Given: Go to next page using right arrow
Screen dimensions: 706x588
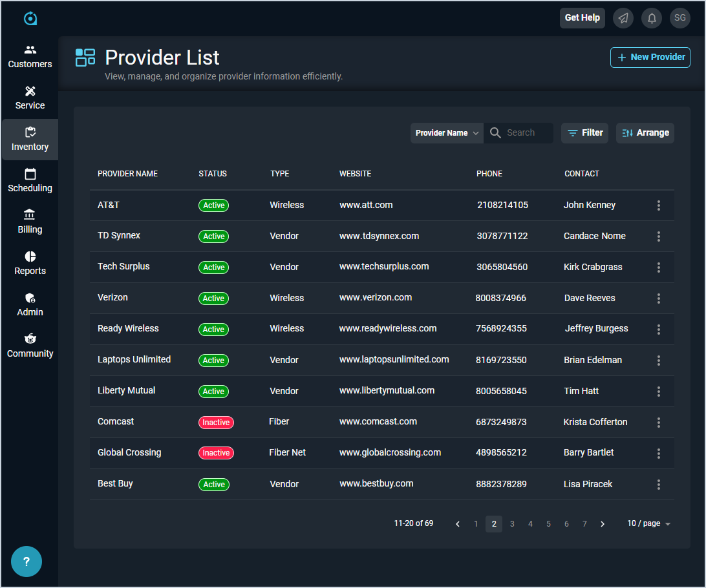Looking at the screenshot, I should tap(603, 524).
